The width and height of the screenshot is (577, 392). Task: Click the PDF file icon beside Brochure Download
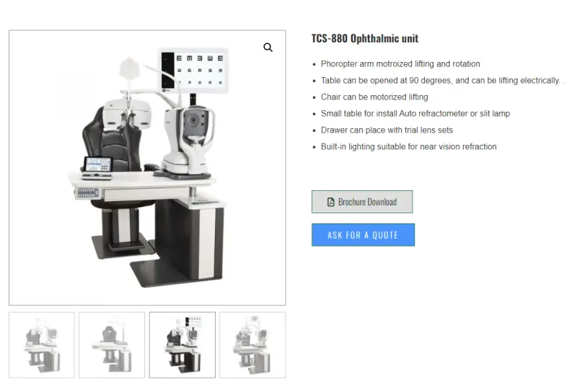331,202
